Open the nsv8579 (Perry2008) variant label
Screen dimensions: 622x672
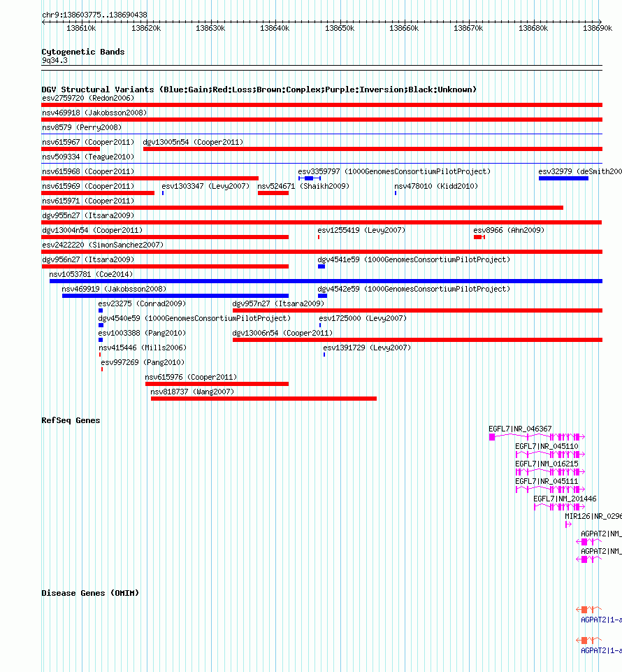(x=82, y=128)
